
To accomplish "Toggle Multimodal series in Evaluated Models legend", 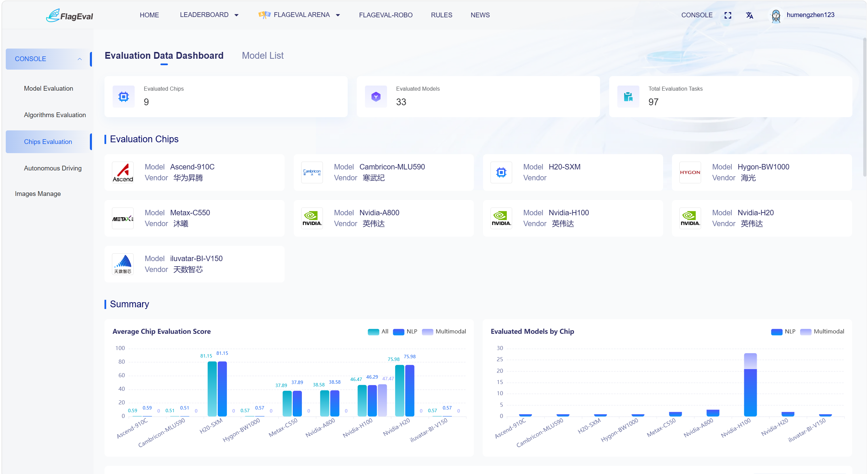I will (x=822, y=332).
